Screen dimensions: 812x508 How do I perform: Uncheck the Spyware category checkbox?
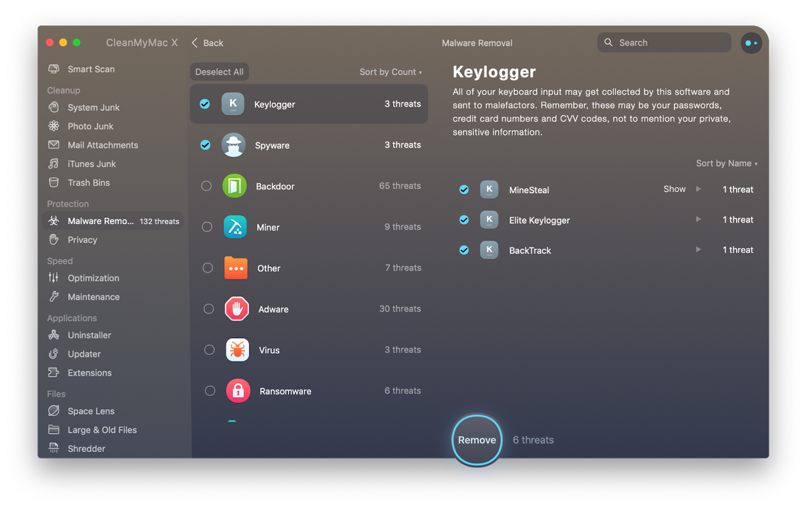click(206, 145)
